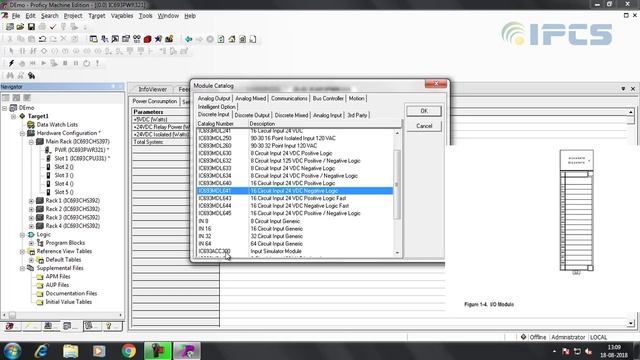
Task: Open File Explorer from the taskbar
Action: pyautogui.click(x=71, y=351)
